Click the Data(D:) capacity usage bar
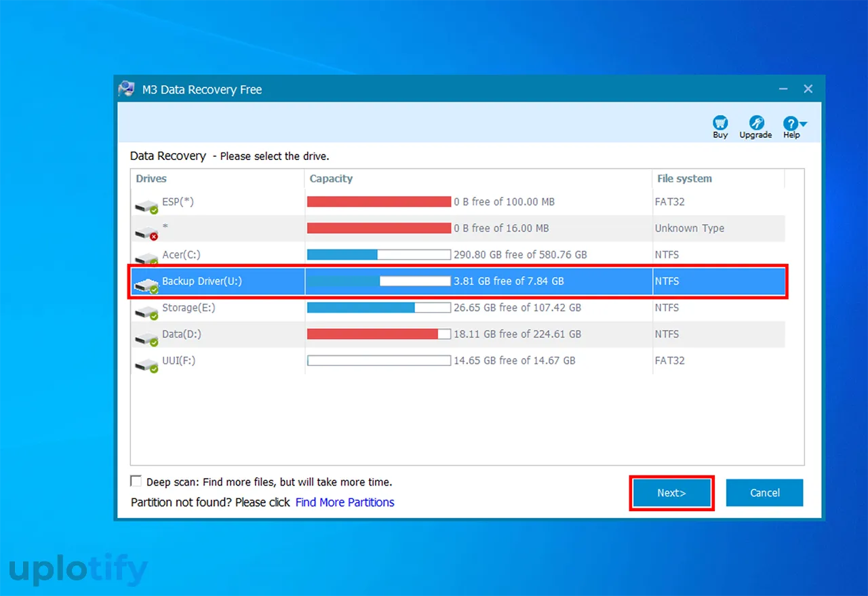The height and width of the screenshot is (596, 868). (379, 334)
